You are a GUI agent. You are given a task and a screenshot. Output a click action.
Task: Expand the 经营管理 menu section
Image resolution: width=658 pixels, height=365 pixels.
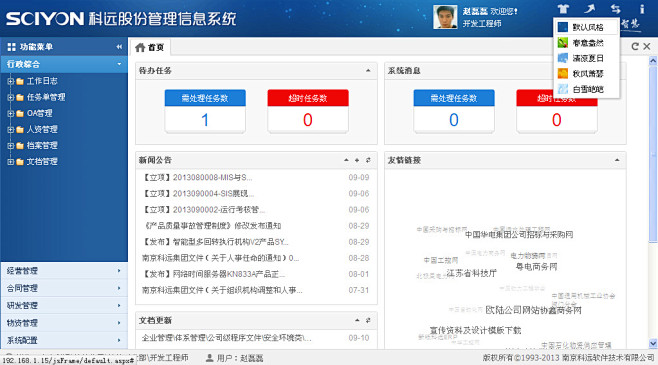point(64,271)
